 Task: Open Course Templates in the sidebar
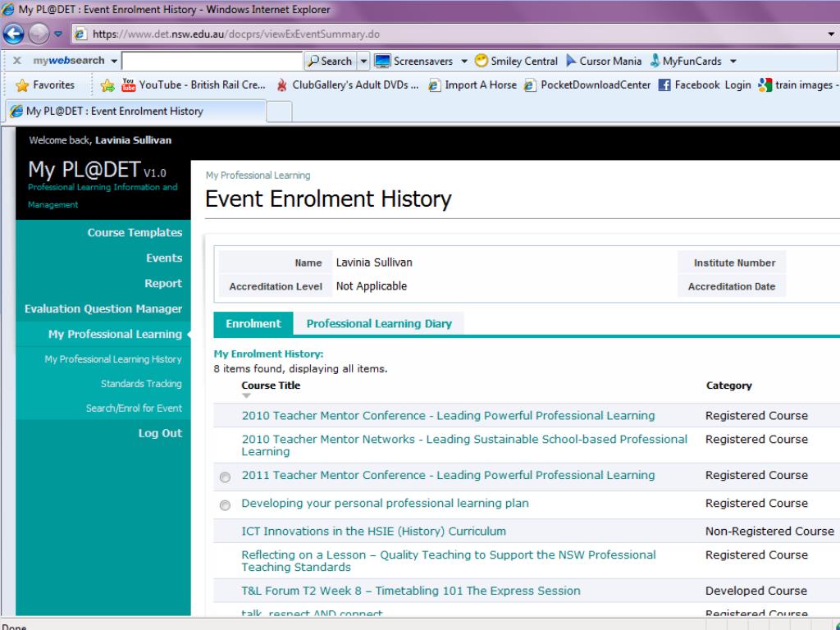[x=135, y=232]
